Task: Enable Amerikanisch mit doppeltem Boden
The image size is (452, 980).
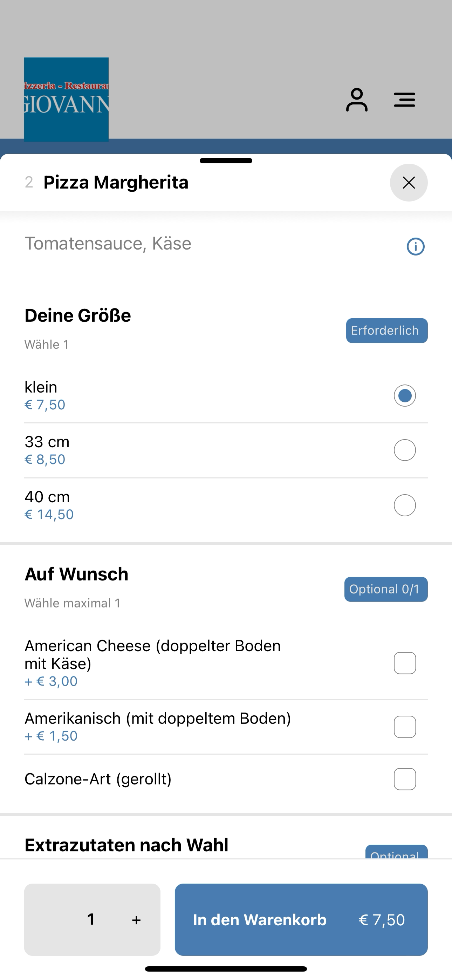Action: pos(404,727)
